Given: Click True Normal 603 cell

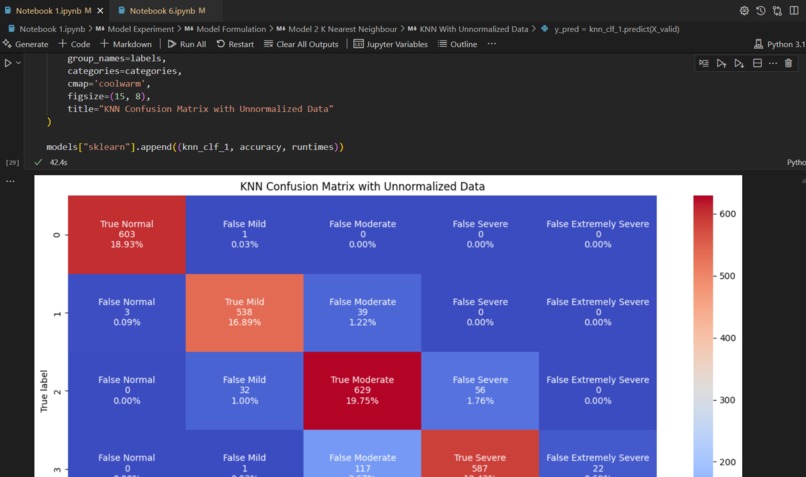Looking at the screenshot, I should tap(126, 234).
